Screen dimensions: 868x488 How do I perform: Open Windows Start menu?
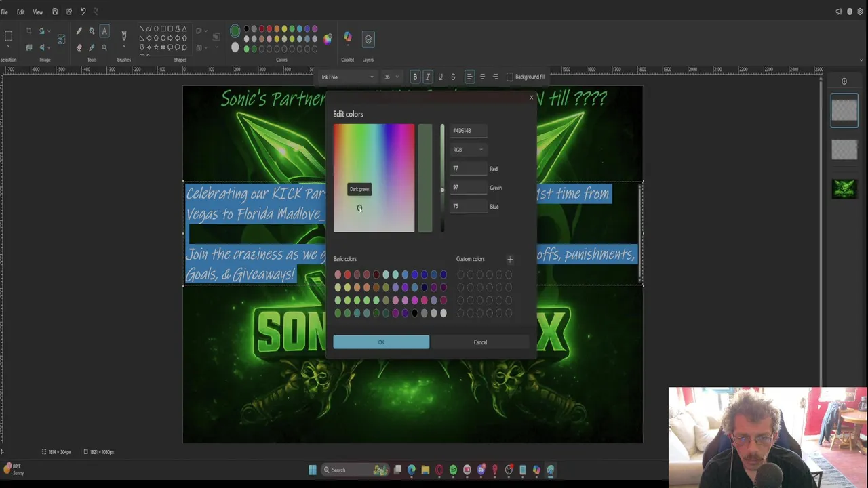(x=312, y=470)
